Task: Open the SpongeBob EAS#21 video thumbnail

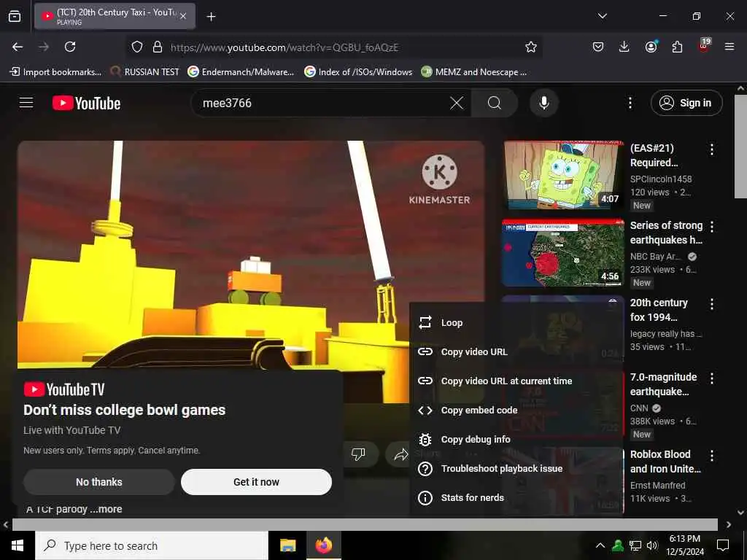Action: click(563, 175)
